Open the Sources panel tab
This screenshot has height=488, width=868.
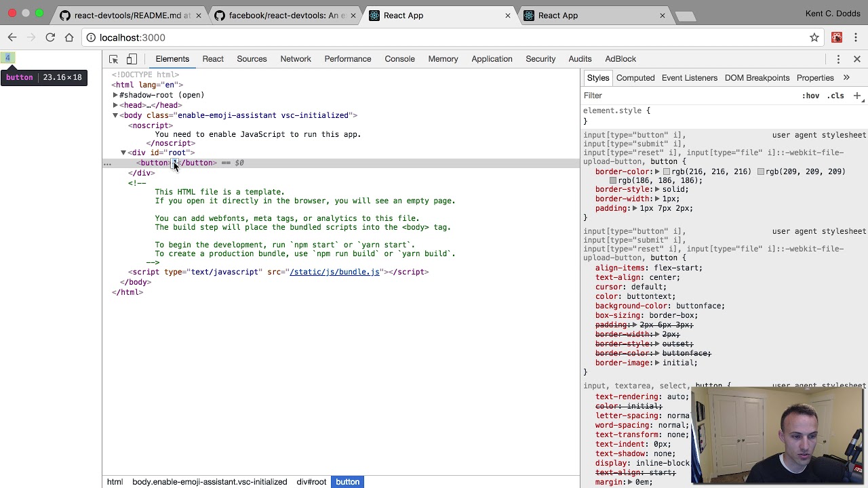pos(252,59)
